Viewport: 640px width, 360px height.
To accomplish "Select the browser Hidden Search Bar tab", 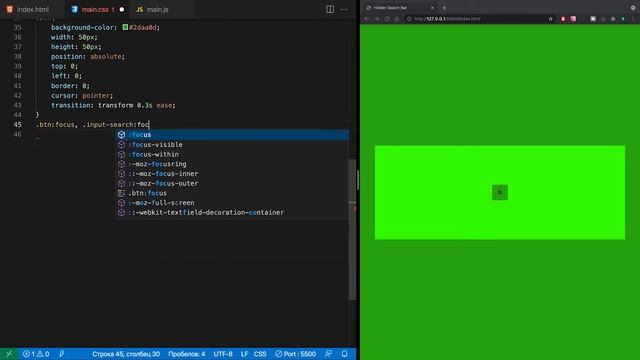I will click(400, 7).
